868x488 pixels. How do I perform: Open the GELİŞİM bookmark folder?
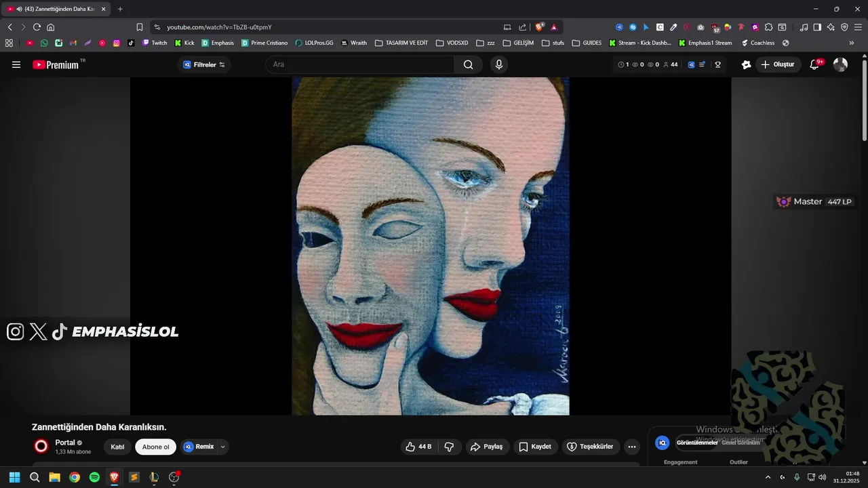(x=518, y=43)
